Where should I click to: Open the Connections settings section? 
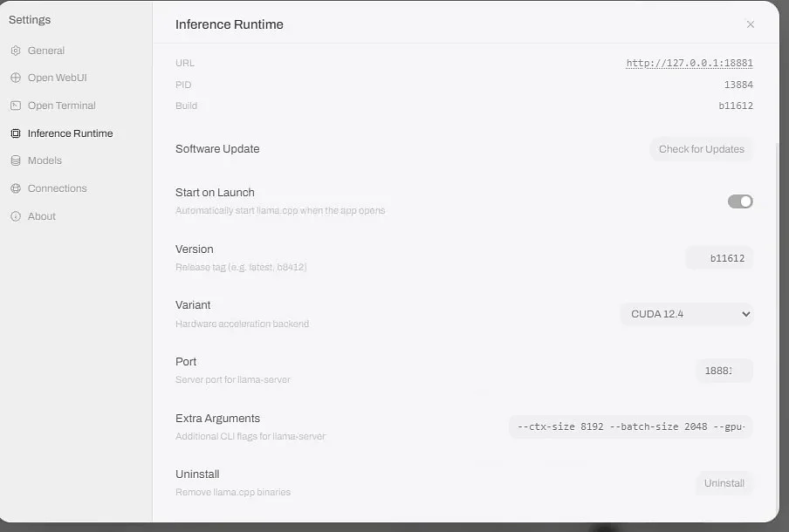(58, 188)
